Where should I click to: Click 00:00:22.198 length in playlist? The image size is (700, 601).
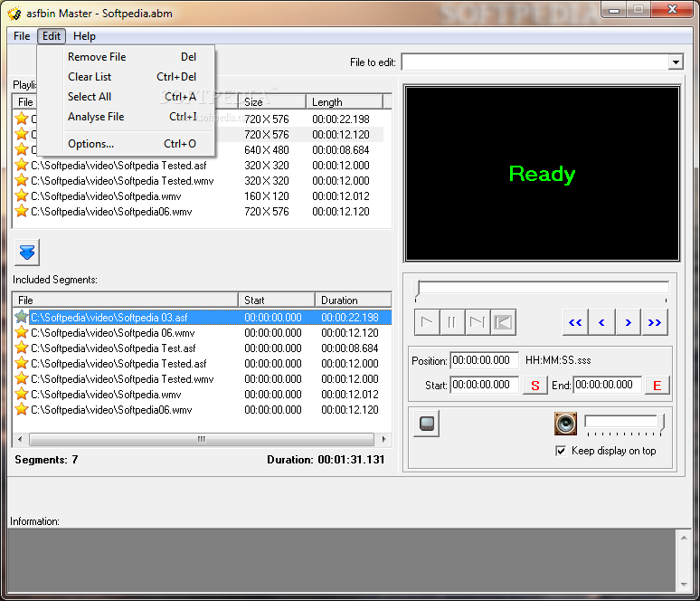click(341, 119)
